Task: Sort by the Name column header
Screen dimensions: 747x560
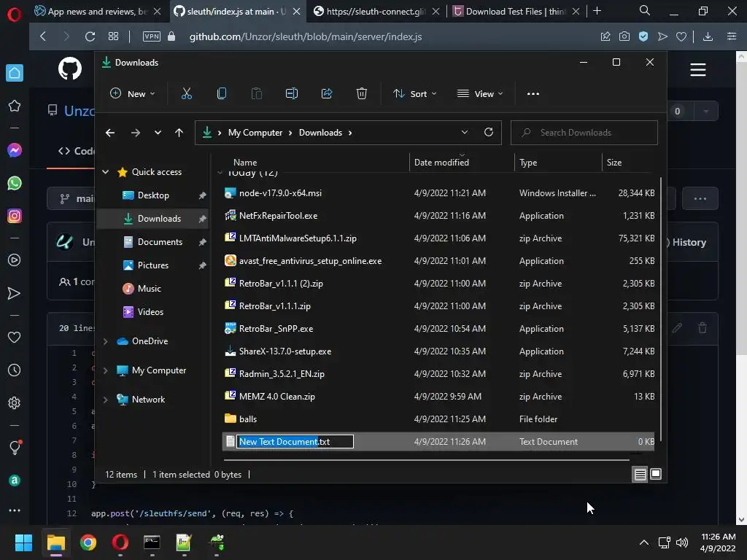Action: pos(245,163)
